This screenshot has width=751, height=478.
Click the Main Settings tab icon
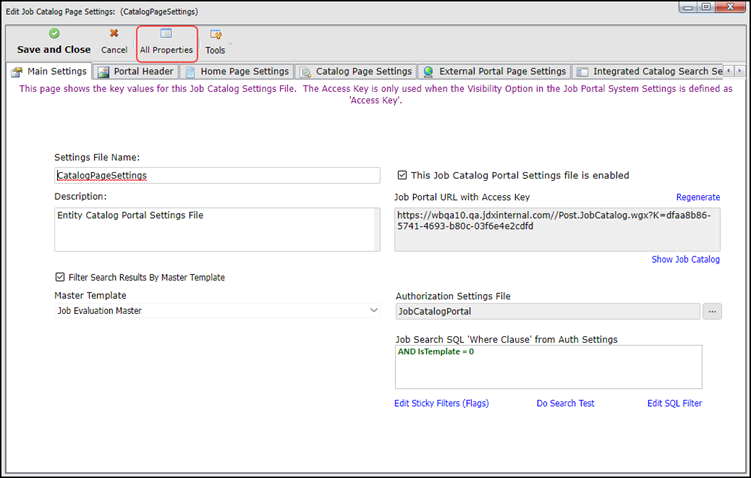point(17,72)
